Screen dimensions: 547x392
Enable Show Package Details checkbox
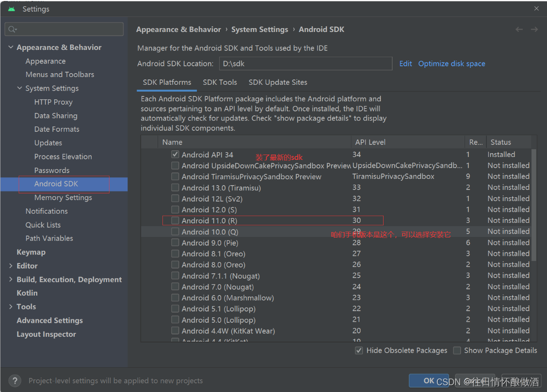457,350
